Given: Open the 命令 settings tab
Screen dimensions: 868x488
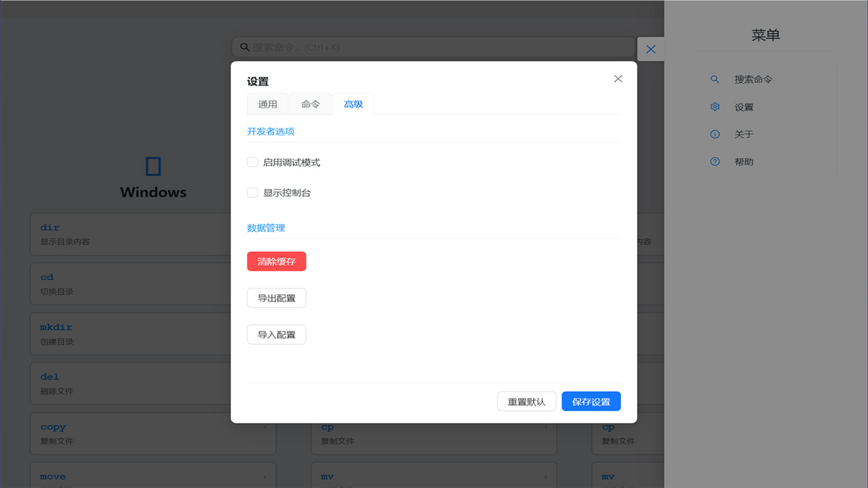Looking at the screenshot, I should tap(311, 104).
